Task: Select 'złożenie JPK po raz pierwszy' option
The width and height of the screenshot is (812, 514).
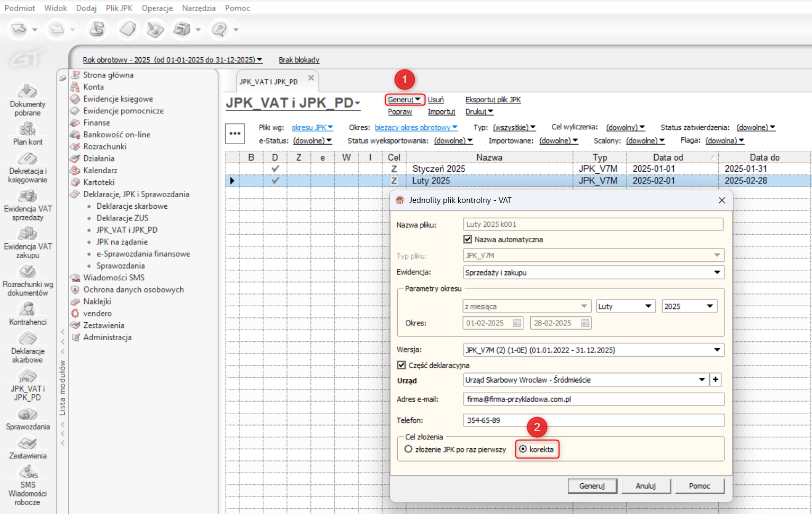Action: 408,449
